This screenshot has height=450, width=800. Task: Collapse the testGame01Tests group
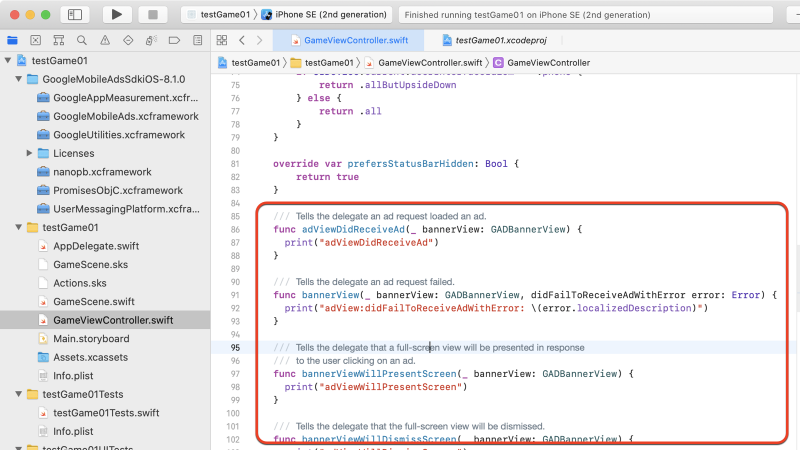18,394
